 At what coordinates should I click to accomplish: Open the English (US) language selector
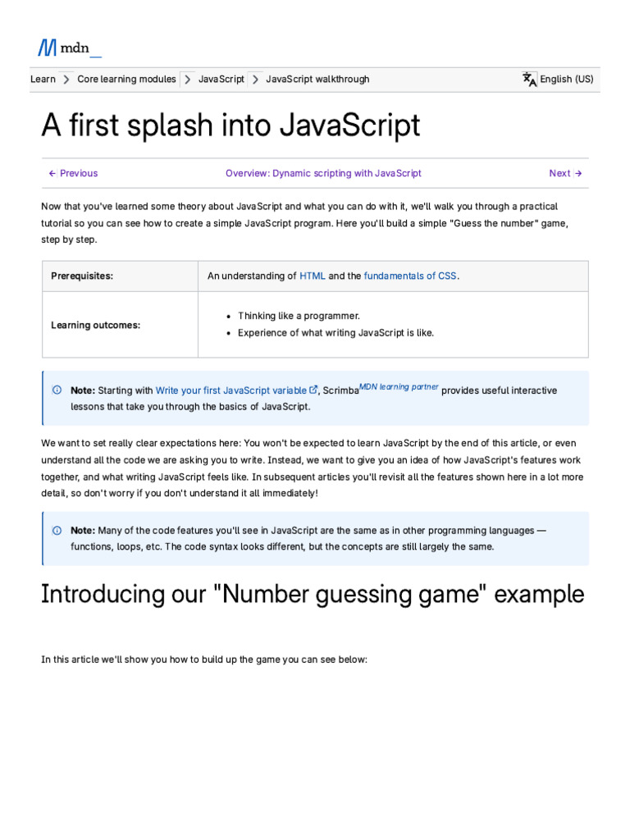(x=566, y=79)
